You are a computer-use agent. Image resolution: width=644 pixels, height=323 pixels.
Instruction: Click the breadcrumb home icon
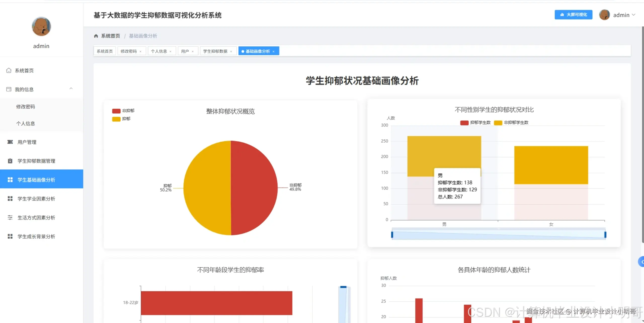(x=96, y=36)
